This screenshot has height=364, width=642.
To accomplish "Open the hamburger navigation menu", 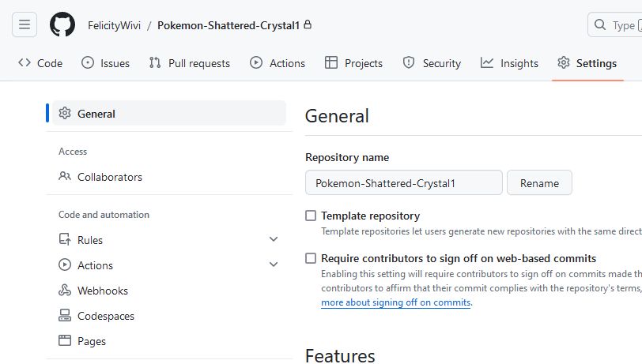I will 25,24.
